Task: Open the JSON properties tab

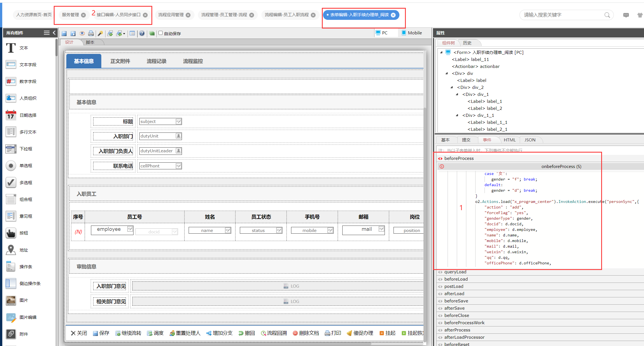Action: pyautogui.click(x=530, y=140)
